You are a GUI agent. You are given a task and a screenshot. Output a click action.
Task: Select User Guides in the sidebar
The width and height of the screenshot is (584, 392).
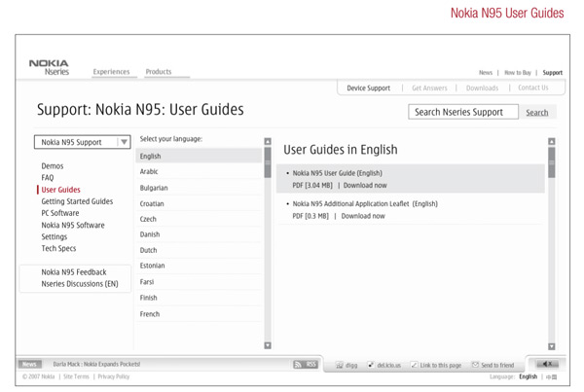point(60,190)
